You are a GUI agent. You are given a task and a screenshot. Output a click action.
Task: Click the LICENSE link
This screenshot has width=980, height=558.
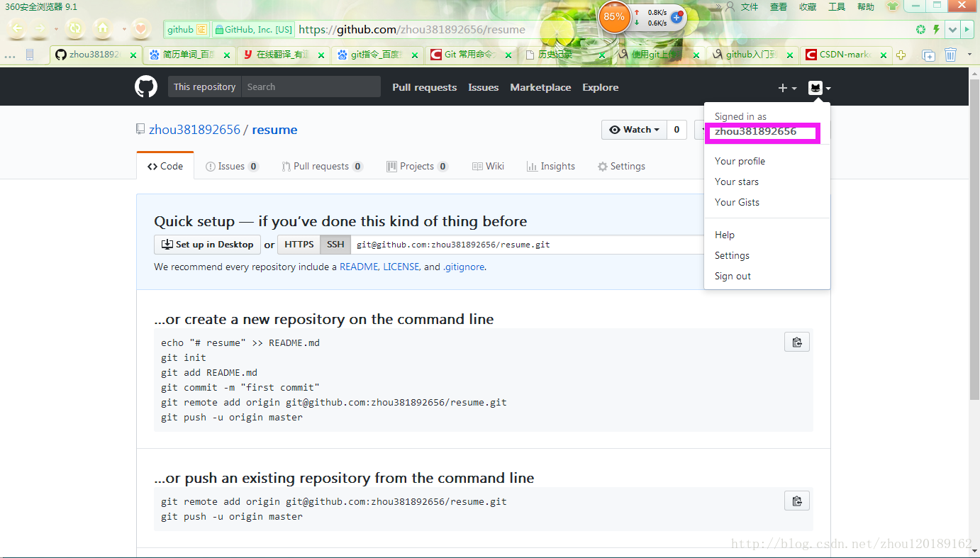click(401, 267)
